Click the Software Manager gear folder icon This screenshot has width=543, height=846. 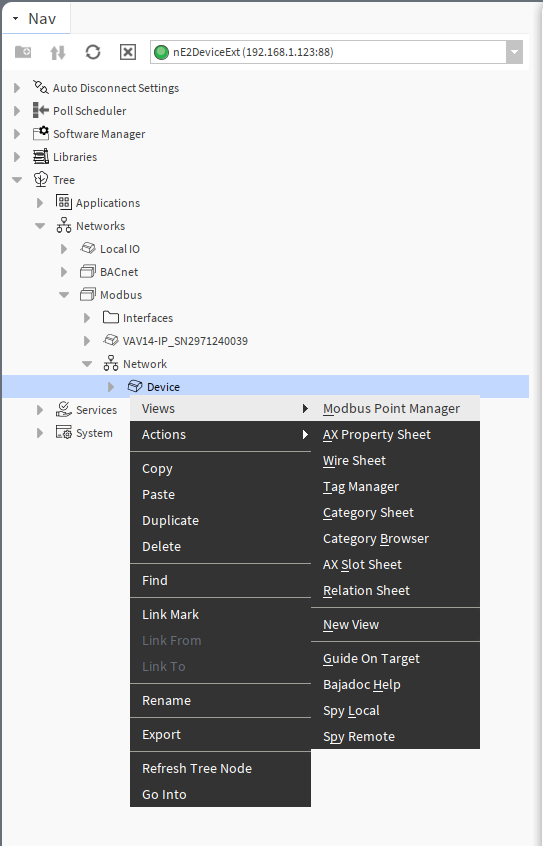[x=41, y=133]
